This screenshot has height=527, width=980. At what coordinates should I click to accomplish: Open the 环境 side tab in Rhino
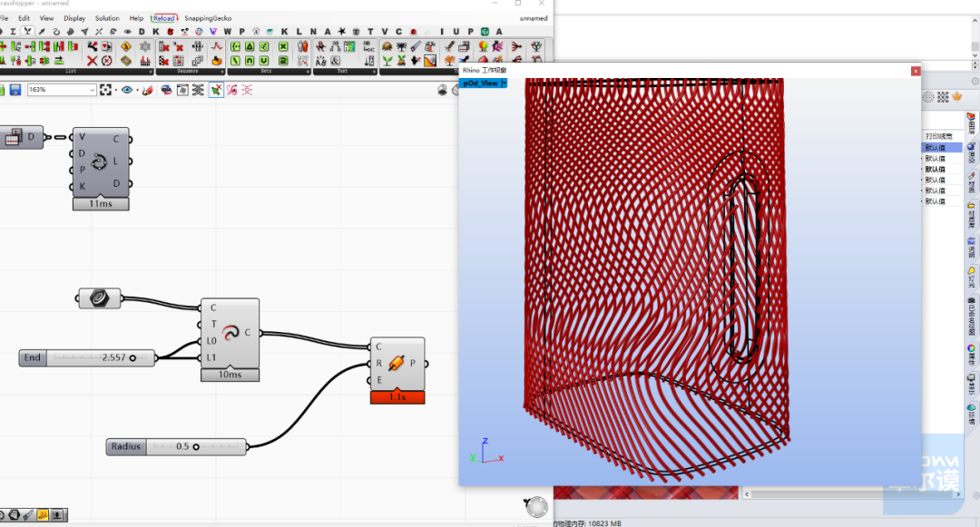pyautogui.click(x=971, y=415)
